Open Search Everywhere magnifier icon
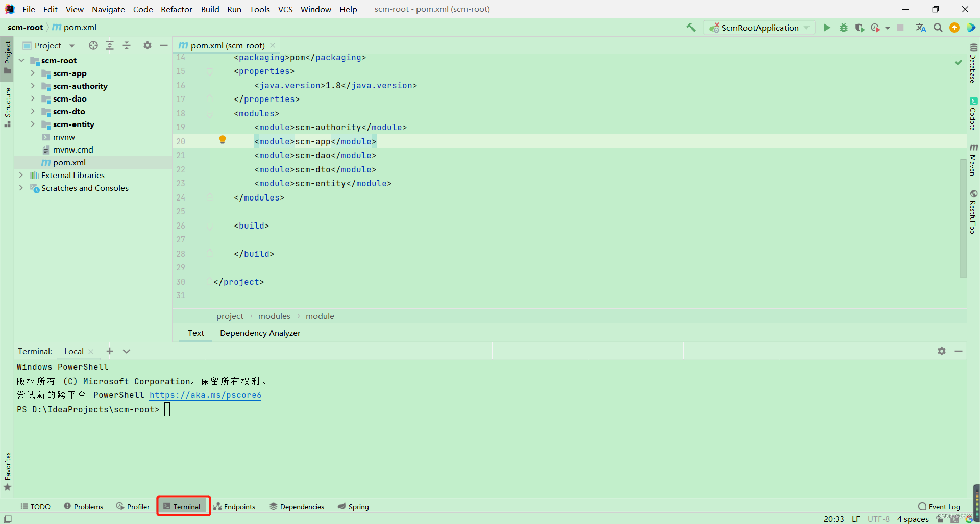Image resolution: width=980 pixels, height=524 pixels. click(x=938, y=28)
